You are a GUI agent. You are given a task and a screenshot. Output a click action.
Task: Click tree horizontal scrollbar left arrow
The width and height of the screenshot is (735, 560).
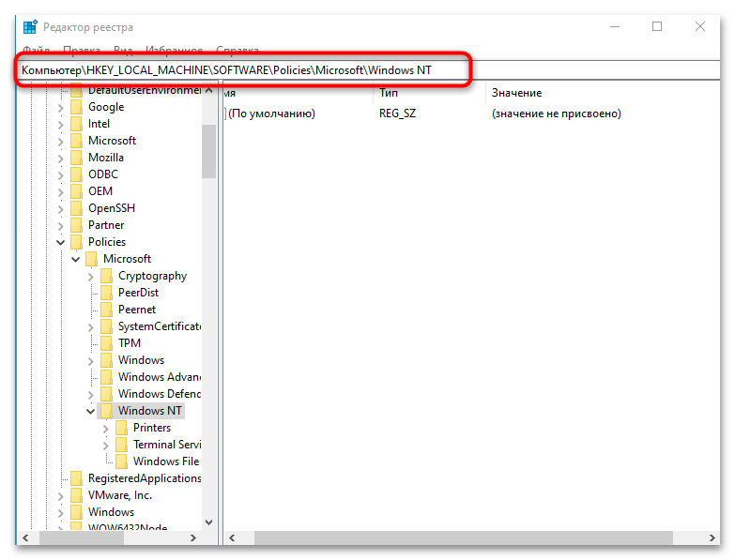(x=25, y=538)
